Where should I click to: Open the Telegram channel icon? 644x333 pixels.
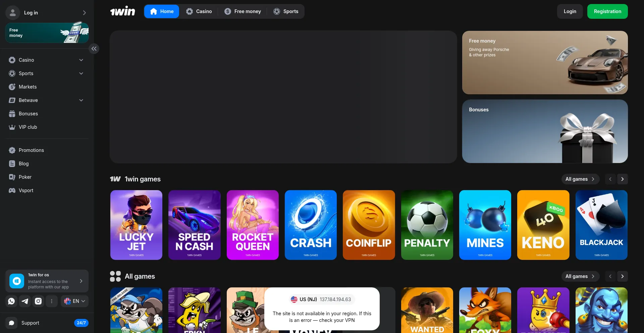(x=25, y=301)
